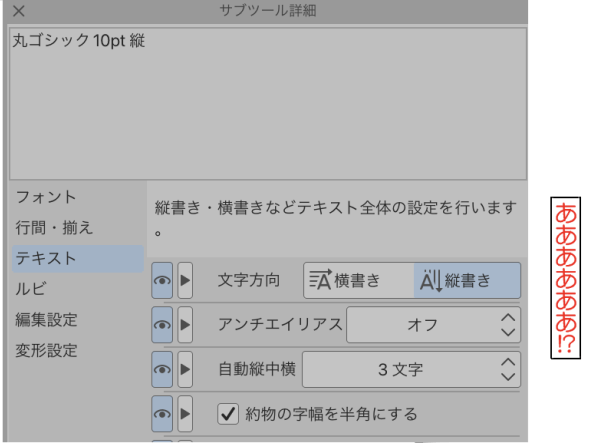Screen dimensions: 600x443
Task: Uncheck 約物の字幅を半角にする checkbox
Action: [x=228, y=414]
